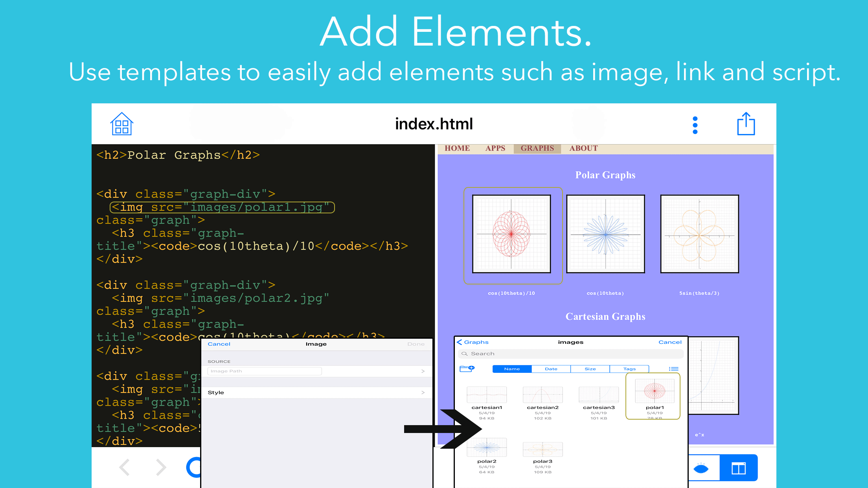868x488 pixels.
Task: Go forward with right chevron navigation arrow
Action: tap(161, 467)
